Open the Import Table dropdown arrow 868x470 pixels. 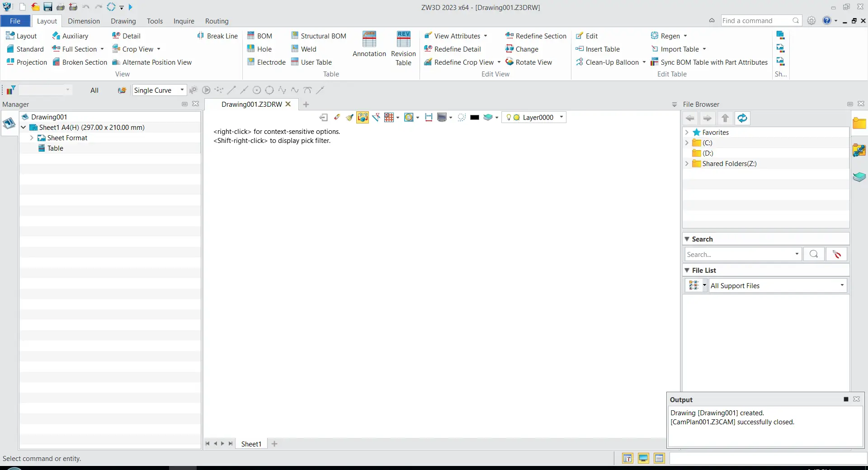point(704,49)
